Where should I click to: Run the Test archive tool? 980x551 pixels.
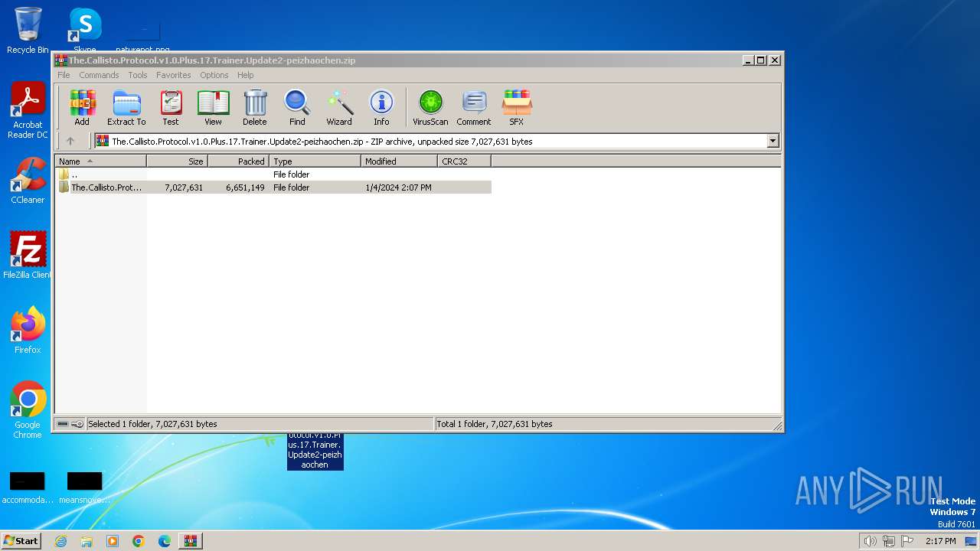coord(171,107)
